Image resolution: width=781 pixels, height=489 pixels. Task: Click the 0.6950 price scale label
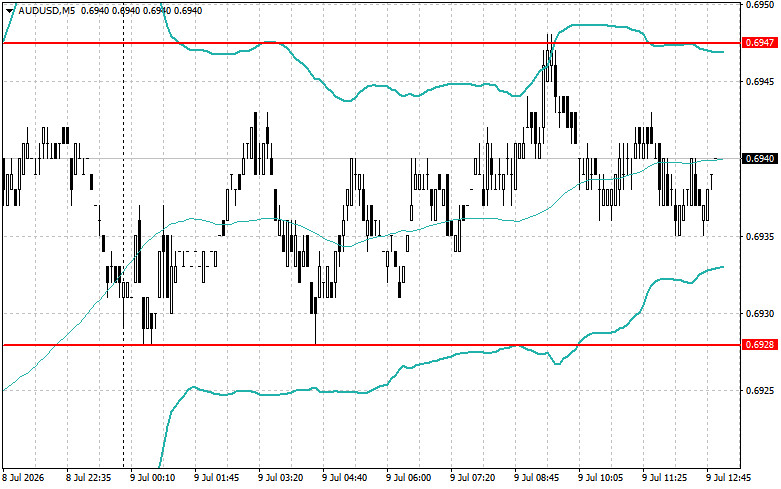(x=760, y=4)
